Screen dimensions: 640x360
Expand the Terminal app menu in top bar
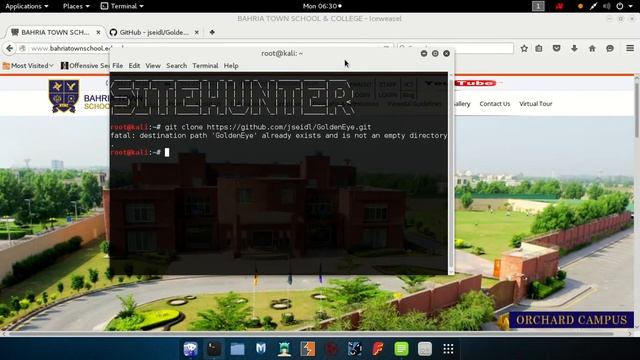click(x=122, y=6)
